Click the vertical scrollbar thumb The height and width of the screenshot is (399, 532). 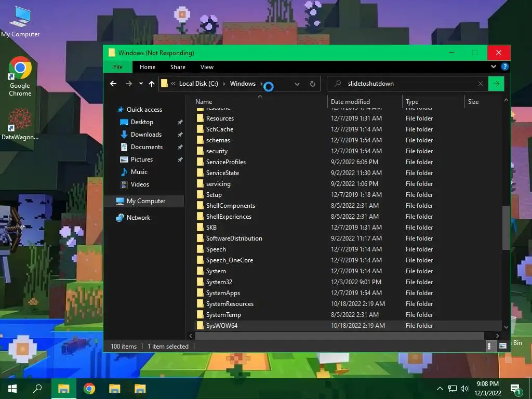(x=506, y=228)
